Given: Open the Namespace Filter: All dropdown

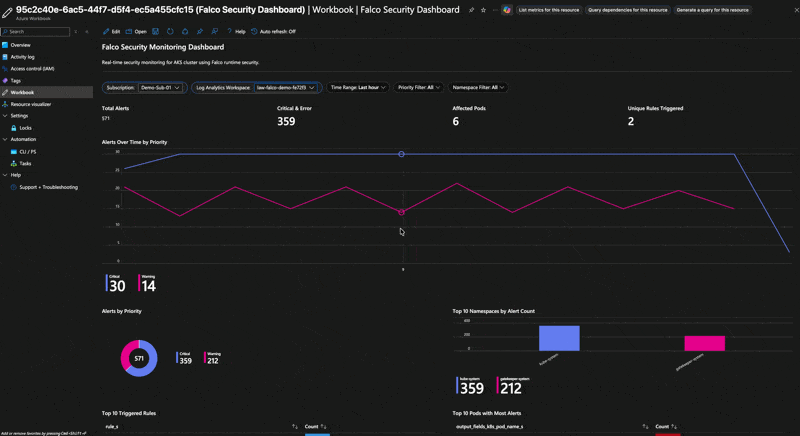Looking at the screenshot, I should coord(478,88).
